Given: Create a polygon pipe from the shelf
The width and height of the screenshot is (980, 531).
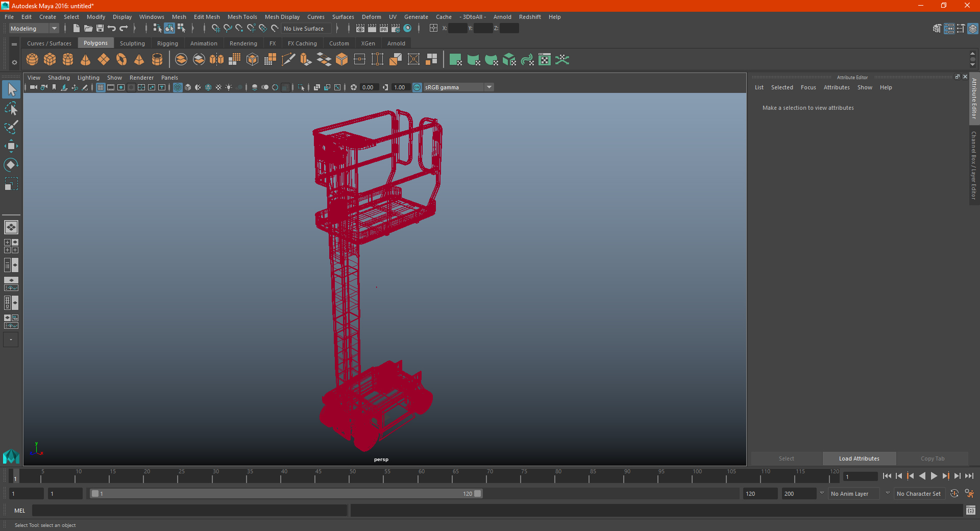Looking at the screenshot, I should (157, 60).
